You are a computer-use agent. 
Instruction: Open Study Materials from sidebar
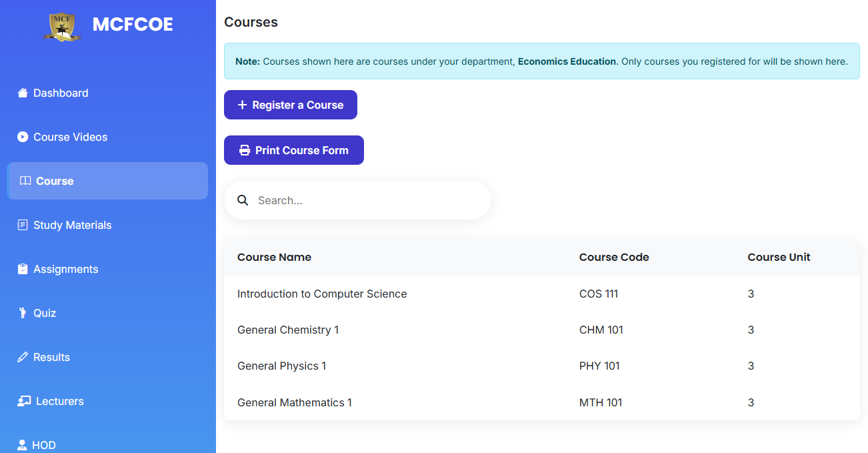(x=72, y=225)
